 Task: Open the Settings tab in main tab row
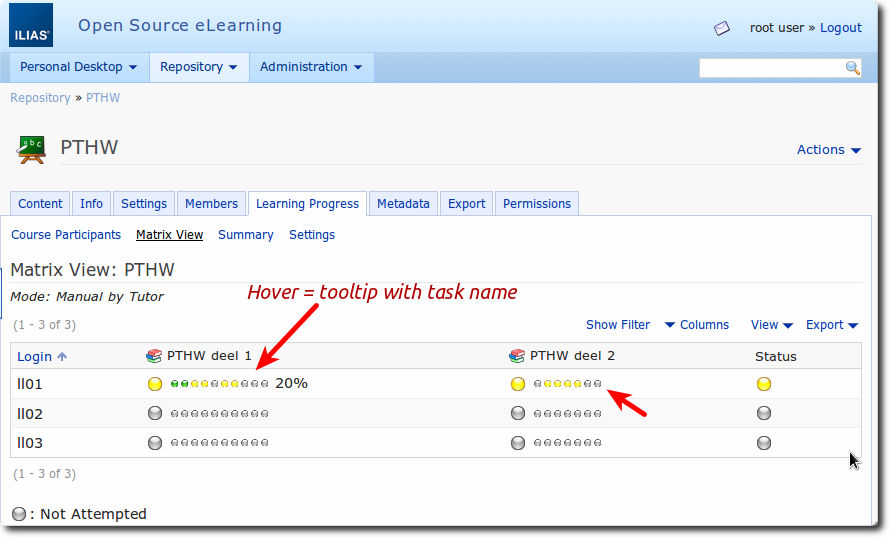[x=144, y=204]
